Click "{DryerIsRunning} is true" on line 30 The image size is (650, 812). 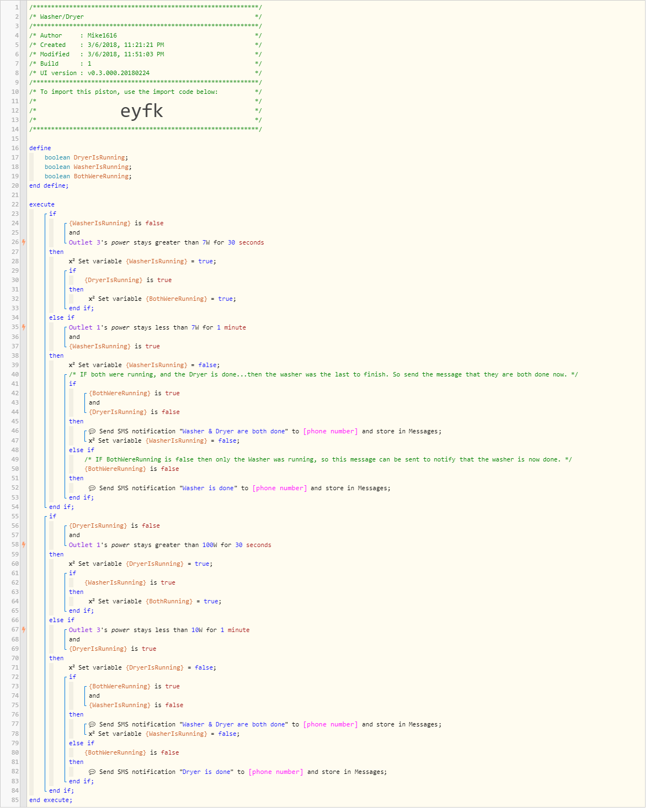point(128,280)
